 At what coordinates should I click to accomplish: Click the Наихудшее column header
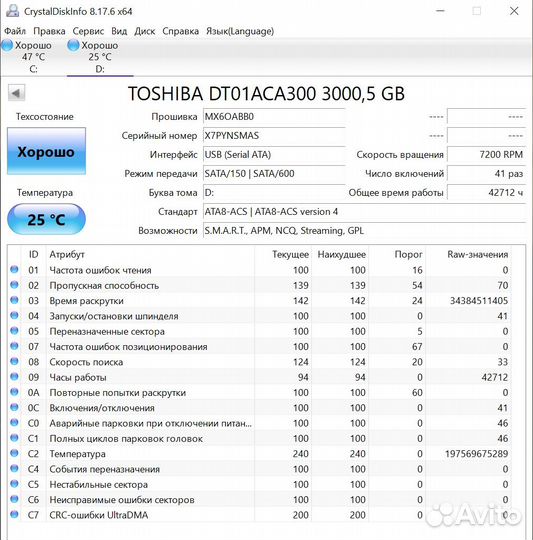(340, 254)
